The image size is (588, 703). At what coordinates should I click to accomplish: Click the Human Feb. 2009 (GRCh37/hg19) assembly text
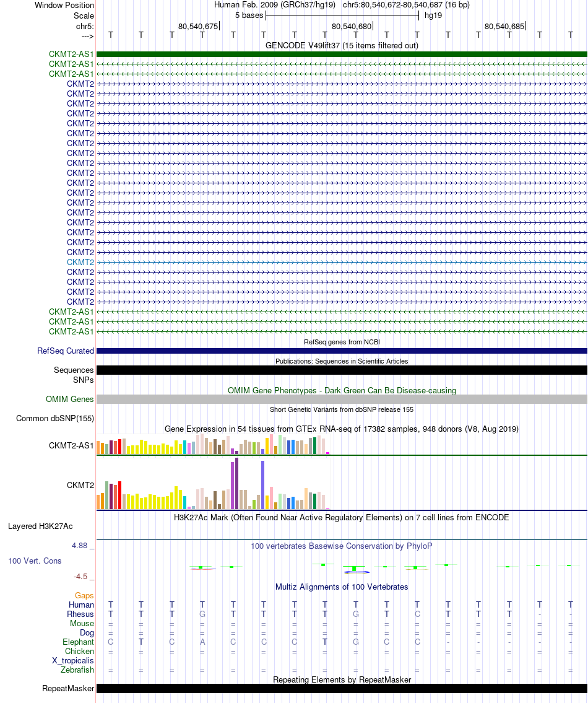click(x=275, y=5)
